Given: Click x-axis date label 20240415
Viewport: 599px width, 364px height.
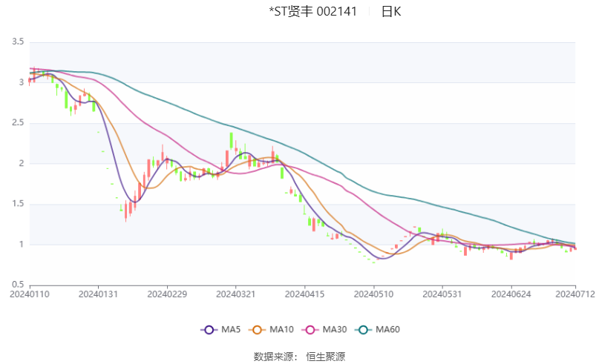Looking at the screenshot, I should pyautogui.click(x=304, y=294).
